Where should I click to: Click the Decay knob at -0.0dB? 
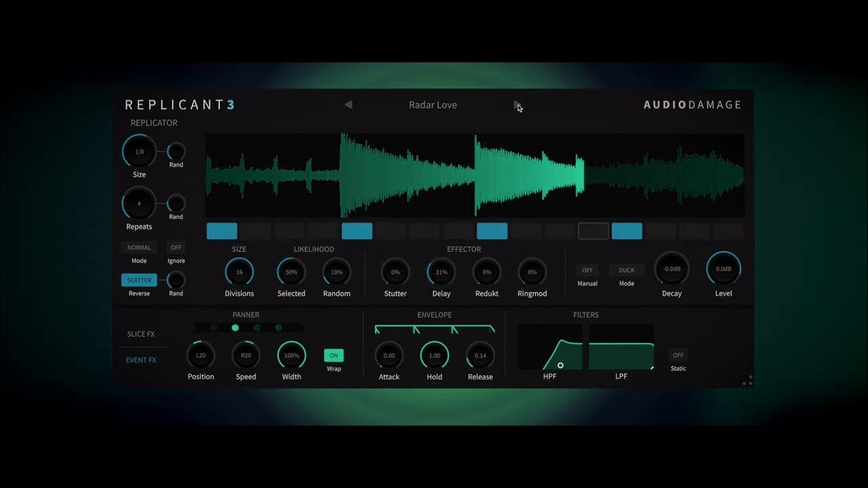(672, 269)
